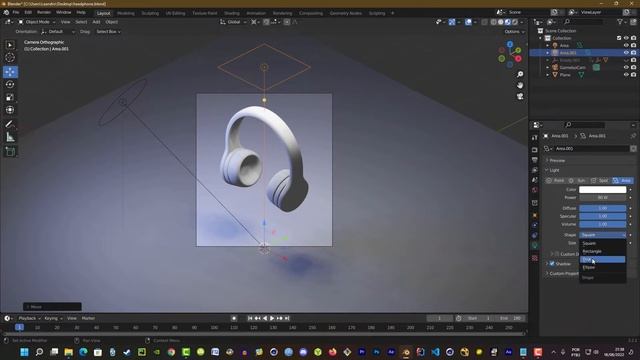Activate the Scale tool

coord(10,98)
